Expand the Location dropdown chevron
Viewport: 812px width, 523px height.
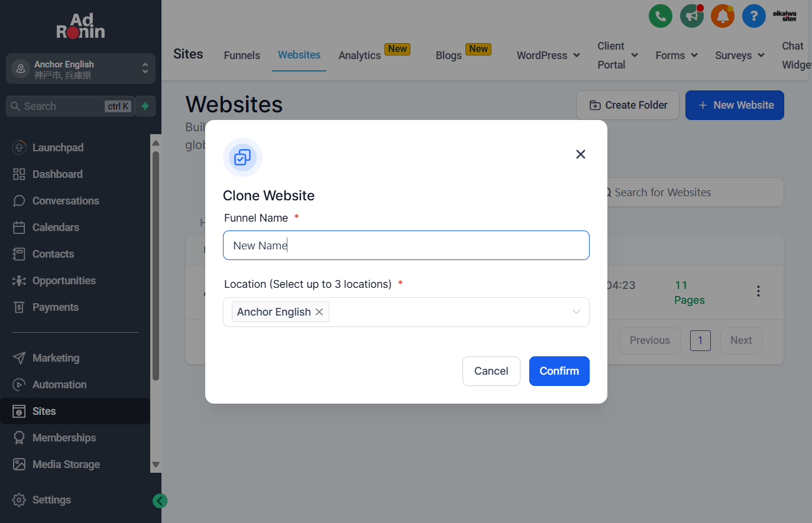pyautogui.click(x=576, y=312)
